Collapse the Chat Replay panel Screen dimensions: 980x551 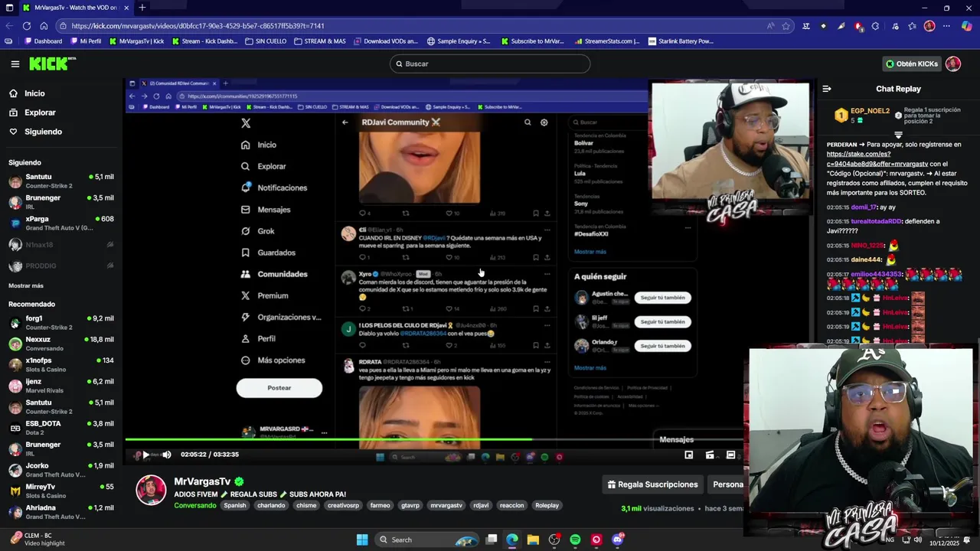click(827, 89)
